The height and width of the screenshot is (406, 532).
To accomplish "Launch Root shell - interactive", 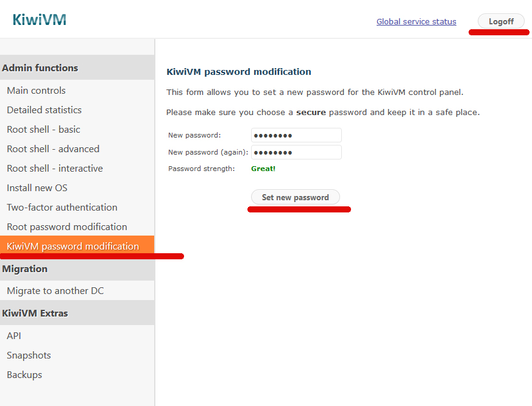I will coord(55,169).
